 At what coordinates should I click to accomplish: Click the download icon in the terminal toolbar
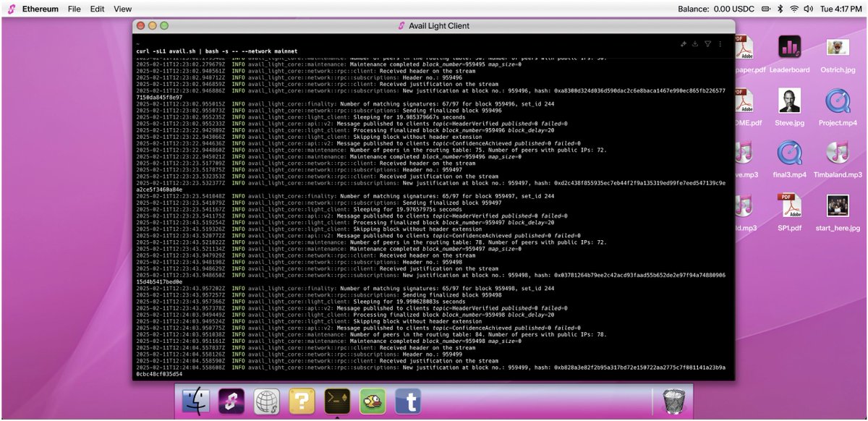(696, 44)
